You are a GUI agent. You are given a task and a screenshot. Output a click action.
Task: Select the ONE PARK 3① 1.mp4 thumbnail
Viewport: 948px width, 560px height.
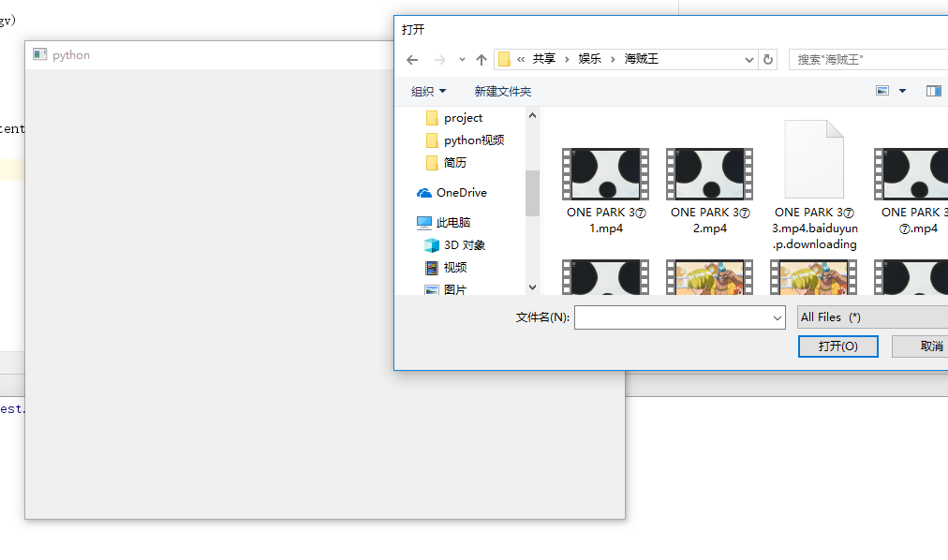click(x=604, y=173)
